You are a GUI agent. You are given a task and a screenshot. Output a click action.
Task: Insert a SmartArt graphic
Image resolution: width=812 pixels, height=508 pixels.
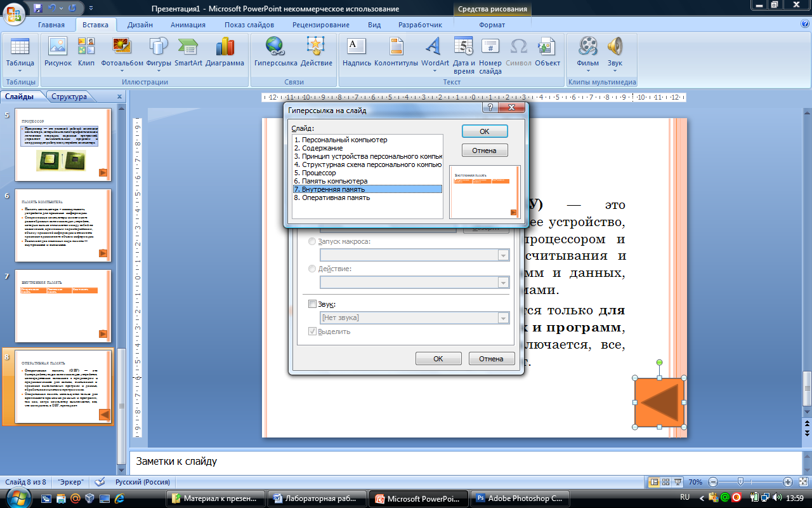[188, 52]
